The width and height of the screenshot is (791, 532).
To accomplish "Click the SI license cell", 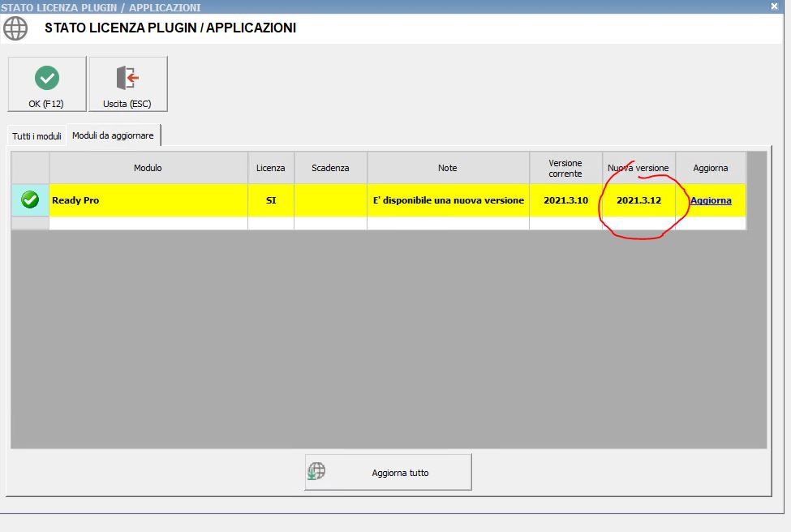I will coord(271,200).
